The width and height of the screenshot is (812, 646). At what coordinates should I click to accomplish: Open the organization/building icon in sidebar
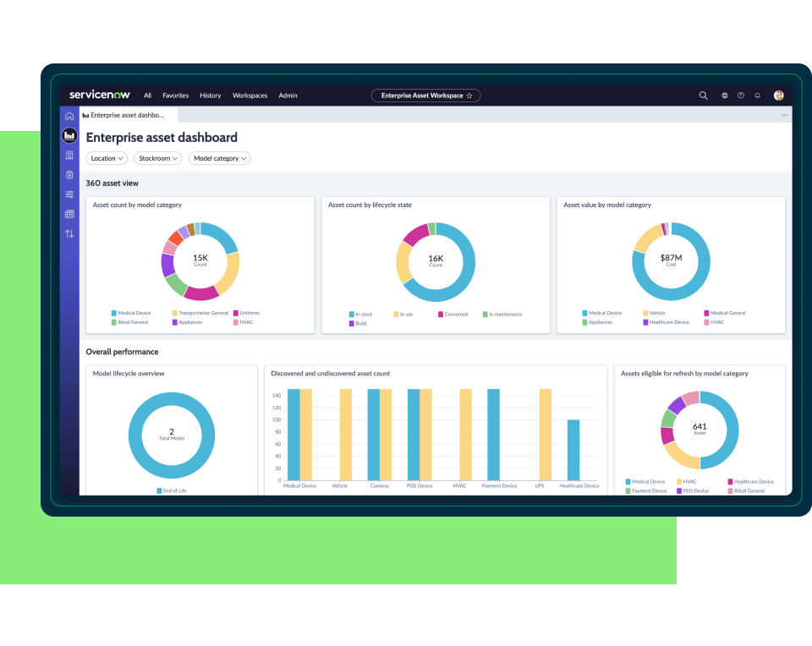69,156
